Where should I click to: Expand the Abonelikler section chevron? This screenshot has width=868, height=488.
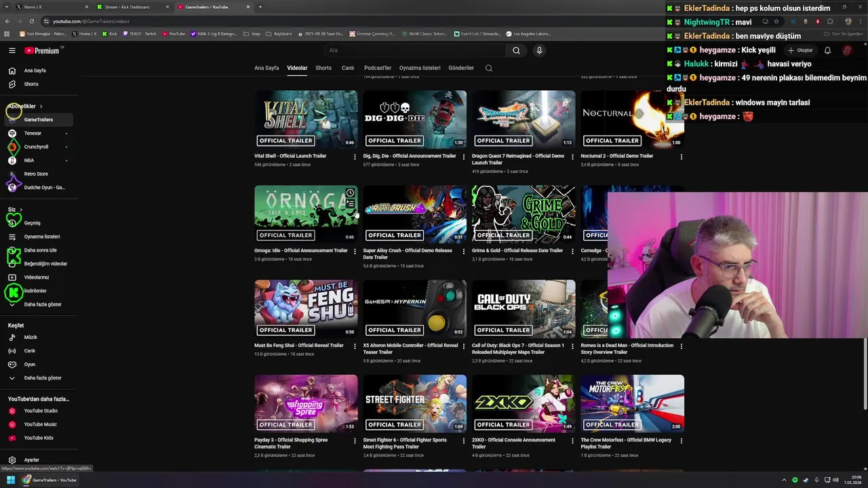[41, 106]
